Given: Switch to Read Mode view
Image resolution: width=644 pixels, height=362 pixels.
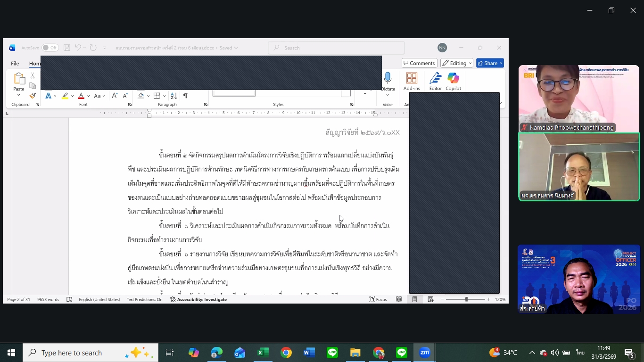Looking at the screenshot, I should coord(399,299).
